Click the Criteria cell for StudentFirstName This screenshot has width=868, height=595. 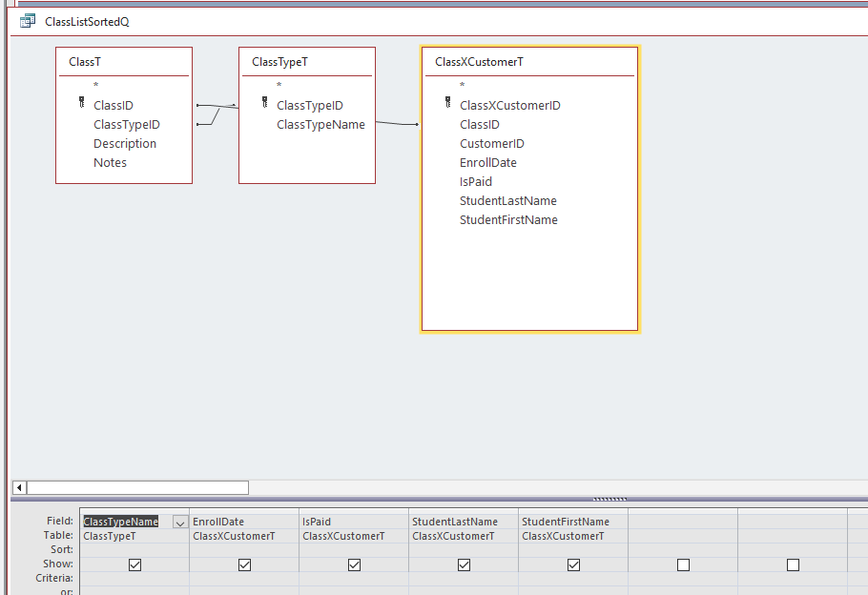[572, 578]
